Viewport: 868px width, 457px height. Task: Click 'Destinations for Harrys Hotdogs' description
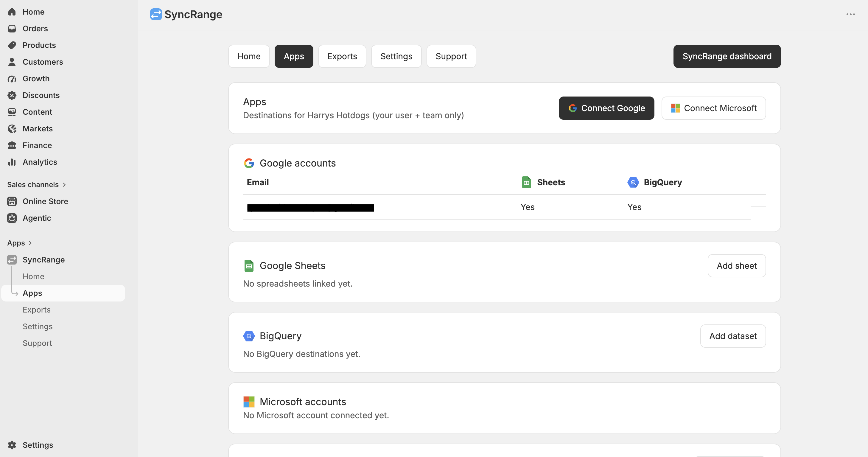[354, 115]
